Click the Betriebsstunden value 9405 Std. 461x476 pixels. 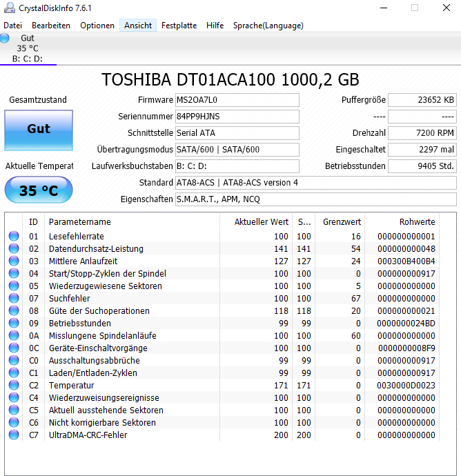[x=422, y=166]
